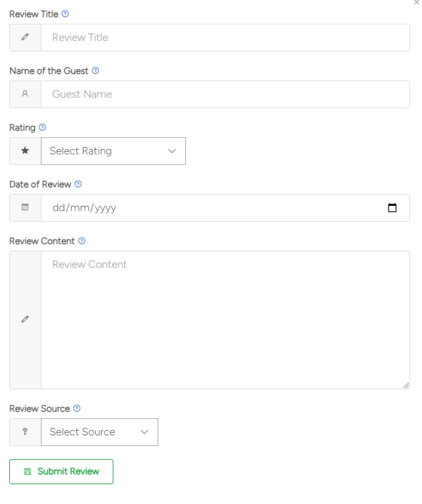
Task: Click the help icon beside Review Title
Action: pyautogui.click(x=65, y=14)
